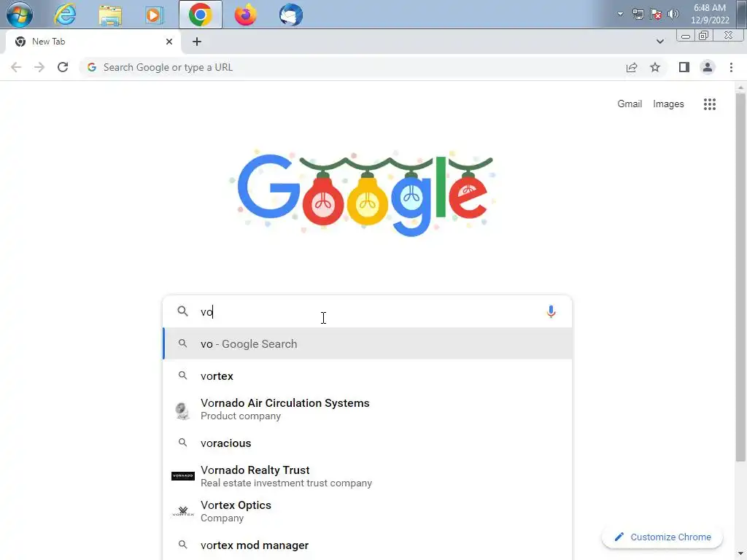Image resolution: width=747 pixels, height=560 pixels.
Task: Close the New Tab tab
Action: pos(169,42)
